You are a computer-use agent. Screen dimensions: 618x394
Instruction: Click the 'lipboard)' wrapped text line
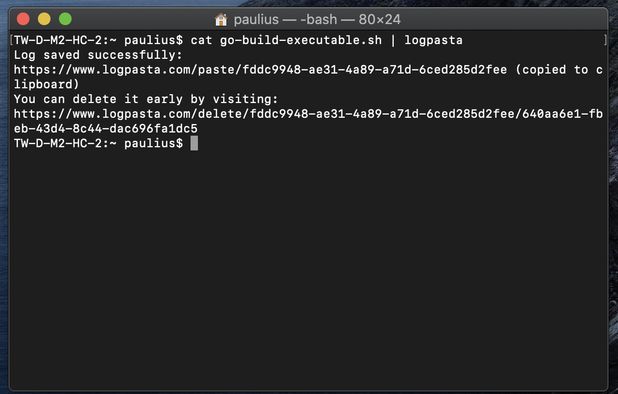pos(47,84)
